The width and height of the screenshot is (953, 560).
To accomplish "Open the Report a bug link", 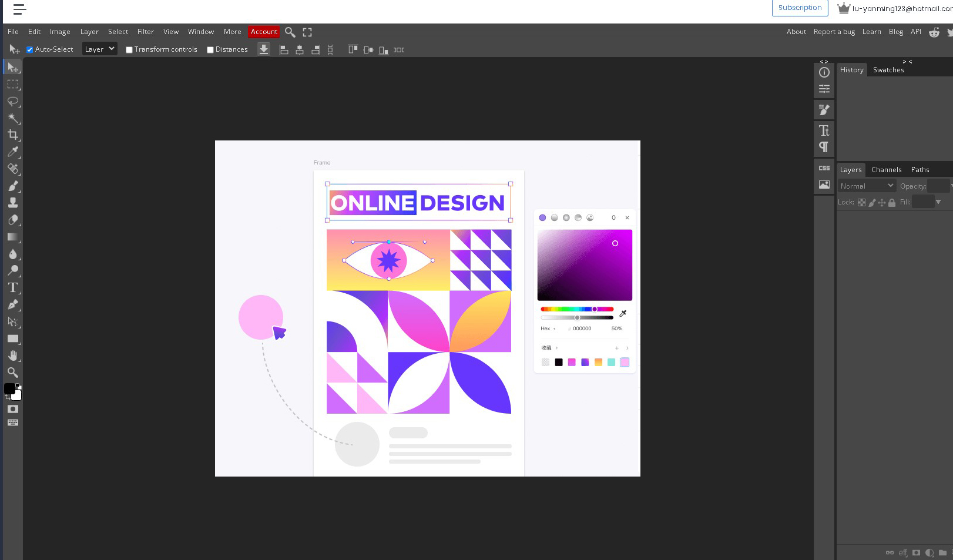I will tap(834, 32).
